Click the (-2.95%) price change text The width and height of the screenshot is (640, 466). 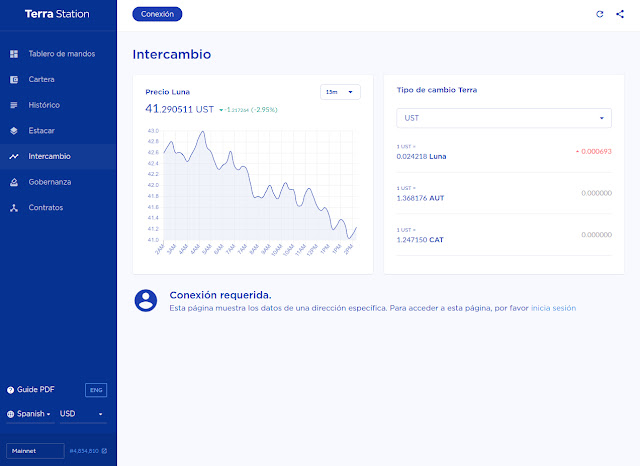[264, 109]
